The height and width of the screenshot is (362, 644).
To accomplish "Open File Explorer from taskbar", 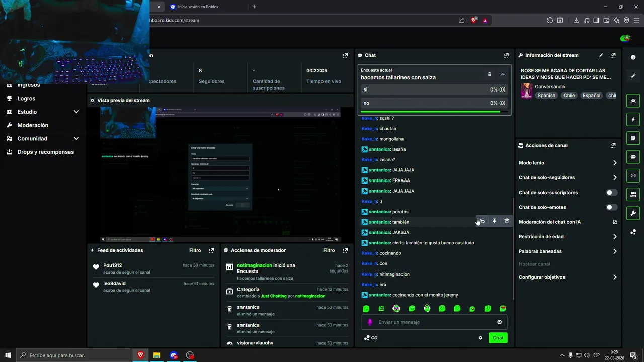I will point(157,355).
